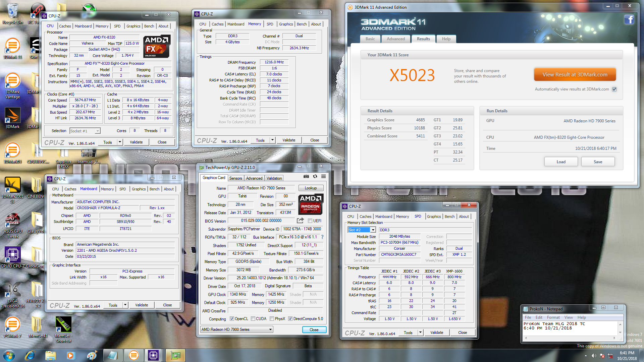Expand Tools dropdown arrow in SPD tab window

420,333
